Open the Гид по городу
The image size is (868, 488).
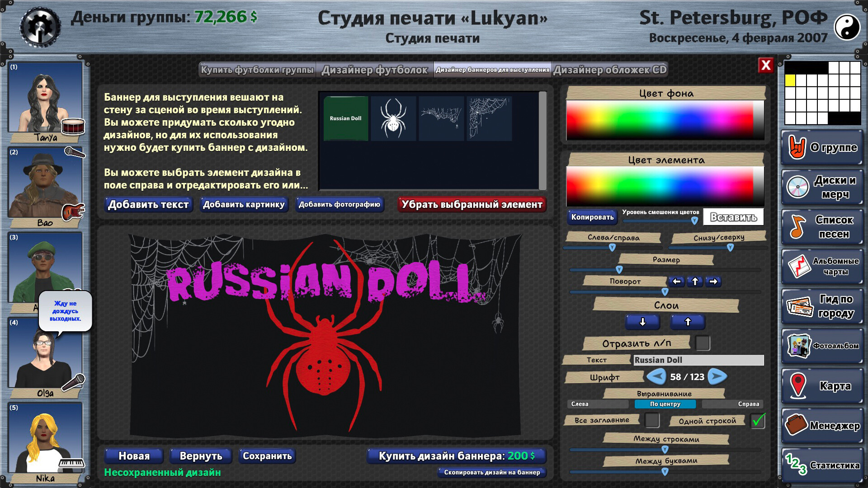pyautogui.click(x=822, y=306)
